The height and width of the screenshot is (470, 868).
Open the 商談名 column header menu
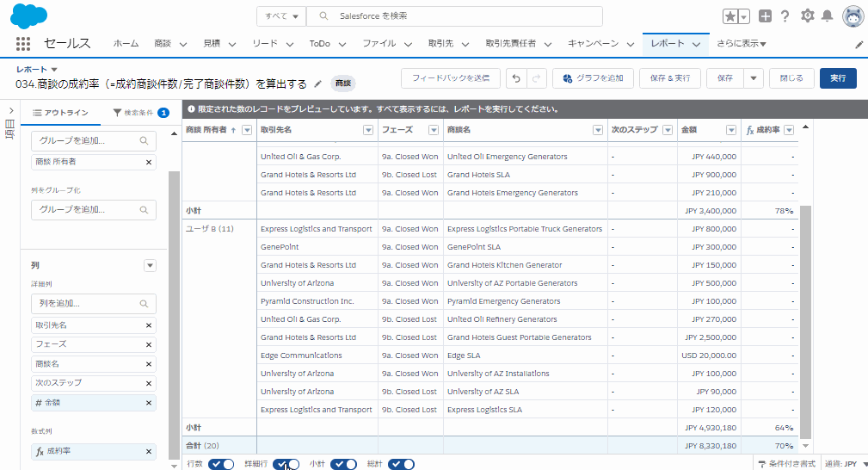click(x=598, y=130)
